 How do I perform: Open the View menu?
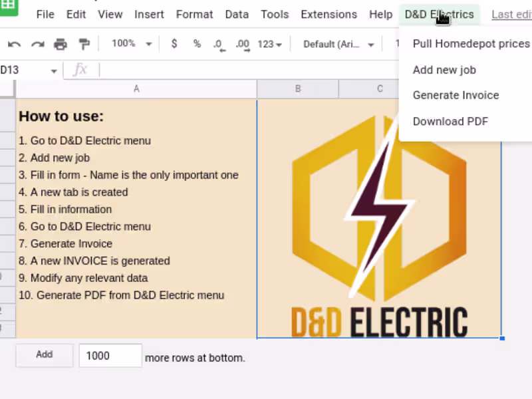click(x=110, y=14)
